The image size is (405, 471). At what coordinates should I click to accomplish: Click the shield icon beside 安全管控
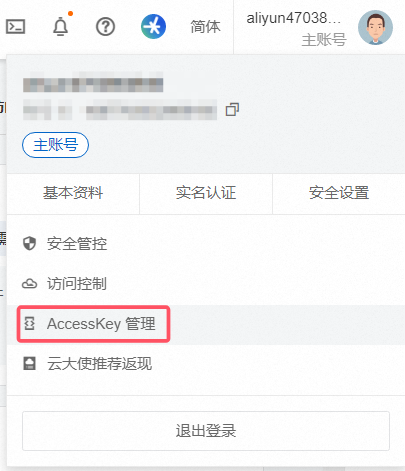(x=29, y=243)
